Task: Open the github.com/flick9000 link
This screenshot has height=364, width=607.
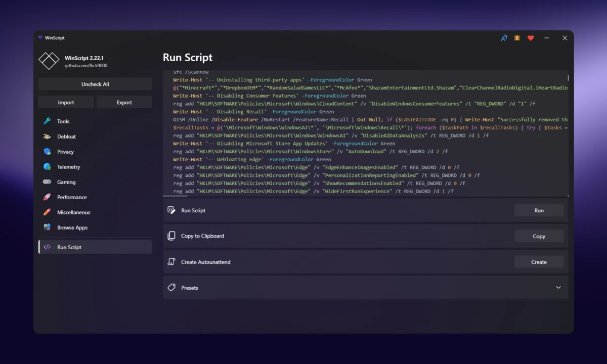Action: [x=86, y=66]
